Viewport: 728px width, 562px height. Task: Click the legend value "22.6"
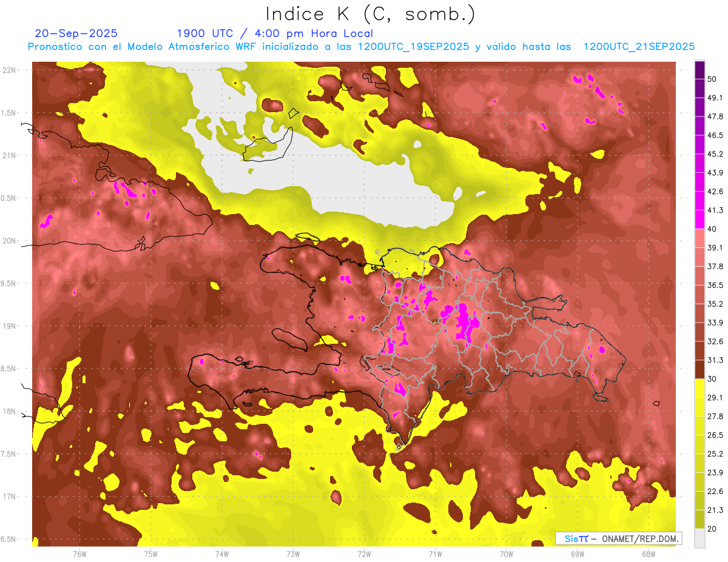pos(715,492)
